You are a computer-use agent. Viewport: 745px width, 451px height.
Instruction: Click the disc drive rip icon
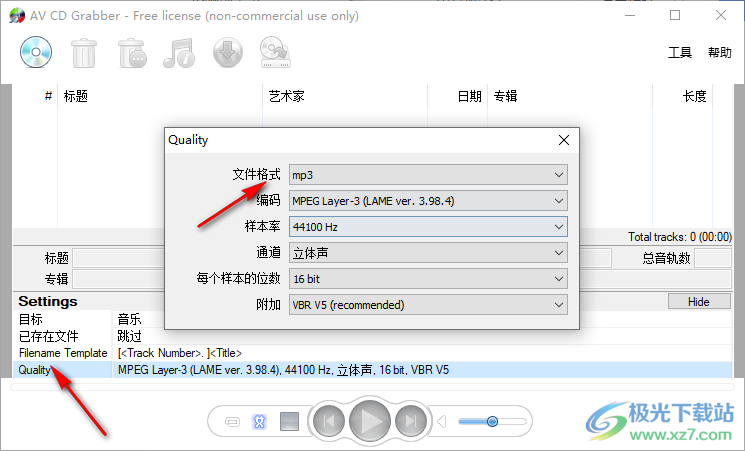275,52
